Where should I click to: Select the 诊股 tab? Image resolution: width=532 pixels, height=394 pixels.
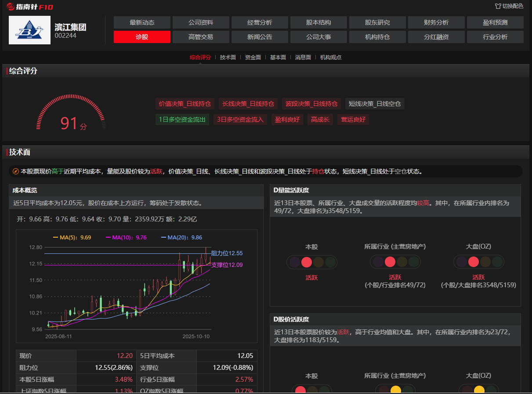click(142, 37)
